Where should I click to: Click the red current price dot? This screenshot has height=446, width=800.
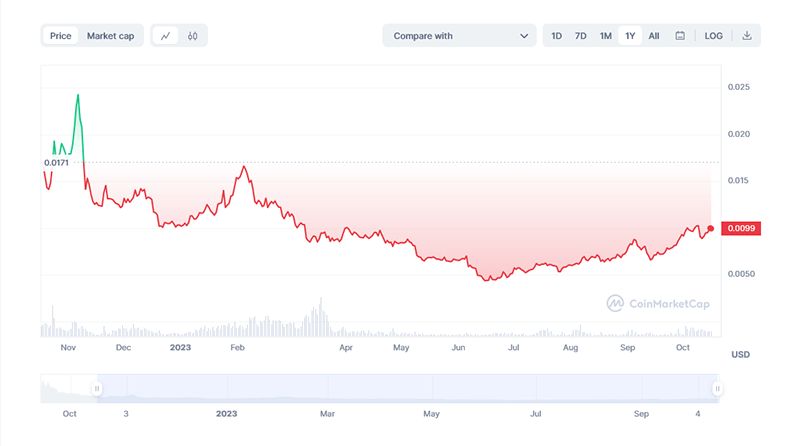[x=710, y=228]
